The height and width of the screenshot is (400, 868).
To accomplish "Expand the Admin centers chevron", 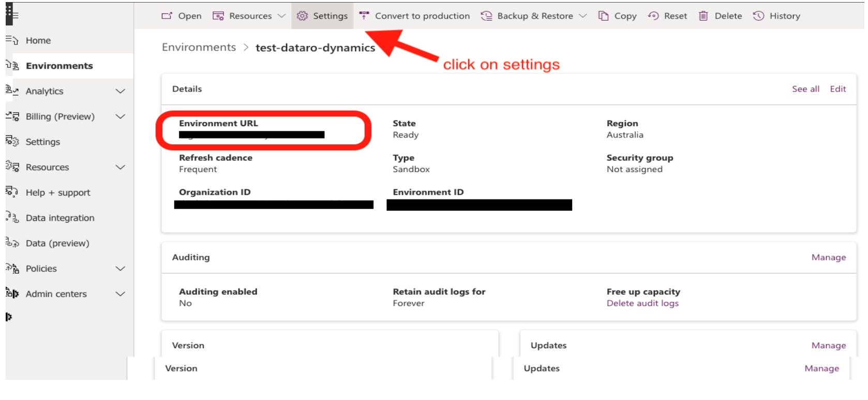I will [x=121, y=294].
